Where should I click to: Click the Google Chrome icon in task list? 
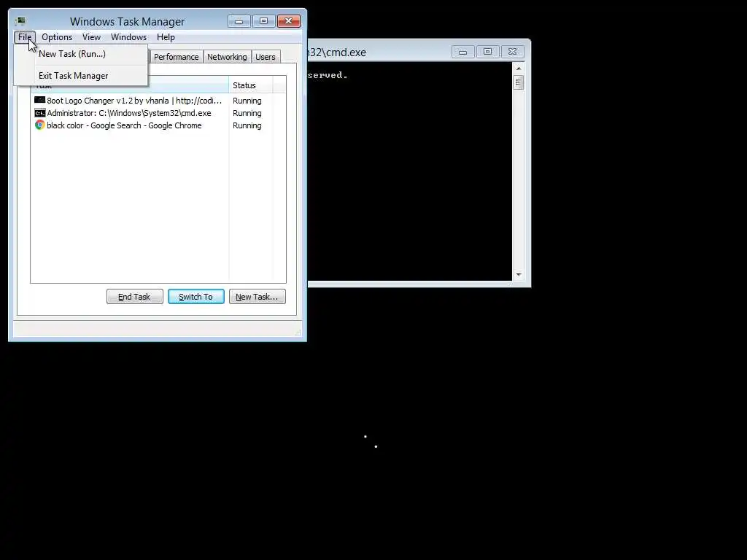tap(39, 125)
